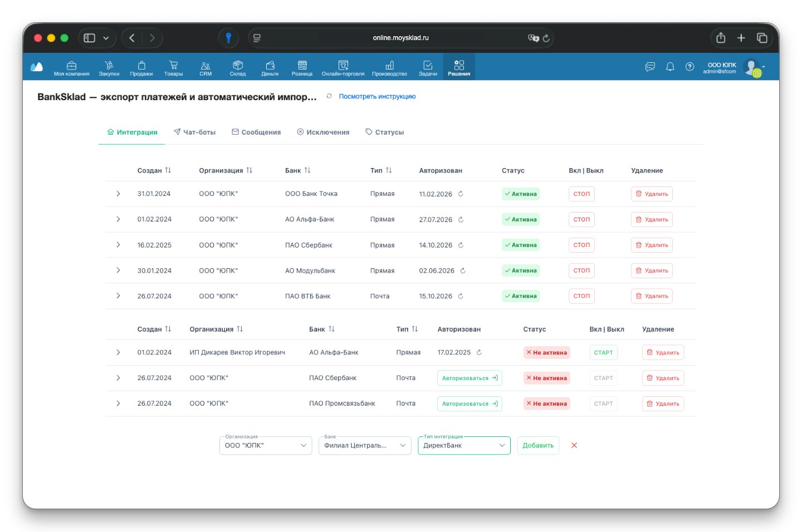Image resolution: width=802 pixels, height=532 pixels.
Task: Expand the ПАО Промсвязьбанк row
Action: 118,403
